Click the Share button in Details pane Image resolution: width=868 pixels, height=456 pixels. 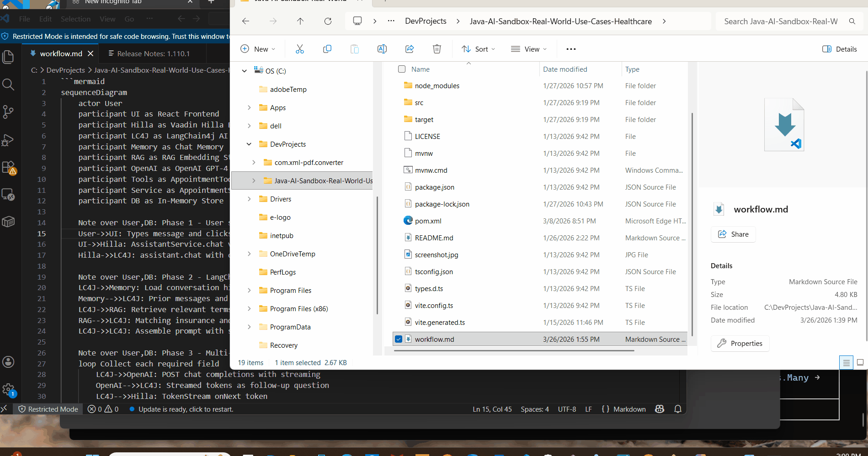pyautogui.click(x=733, y=234)
